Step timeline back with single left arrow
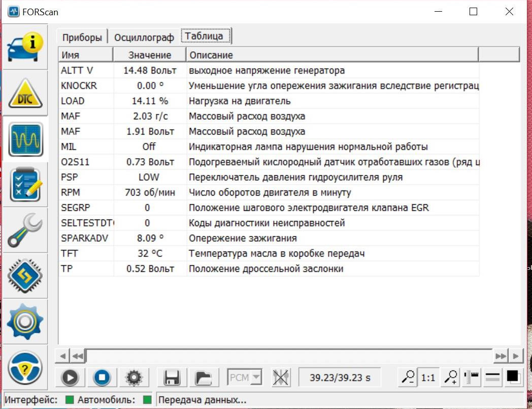Image resolution: width=532 pixels, height=409 pixels. click(x=62, y=356)
